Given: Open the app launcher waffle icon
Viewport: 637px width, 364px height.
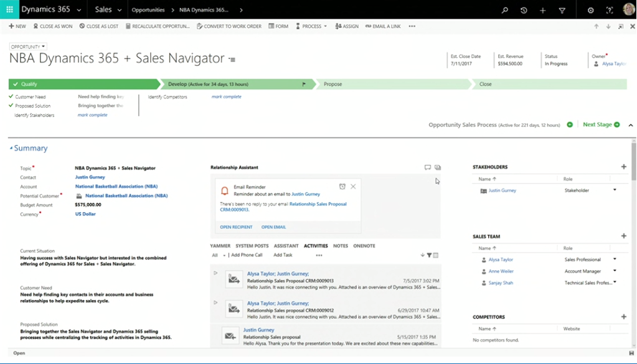Looking at the screenshot, I should pyautogui.click(x=9, y=10).
